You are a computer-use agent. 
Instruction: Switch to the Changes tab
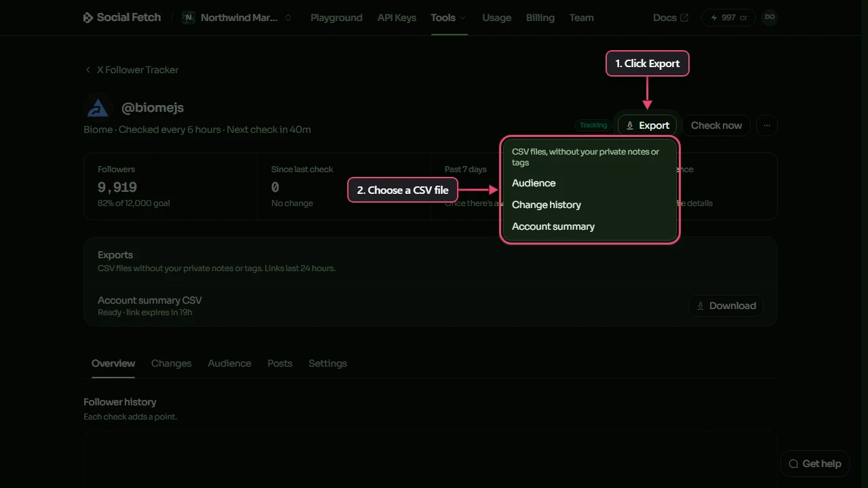click(x=171, y=363)
